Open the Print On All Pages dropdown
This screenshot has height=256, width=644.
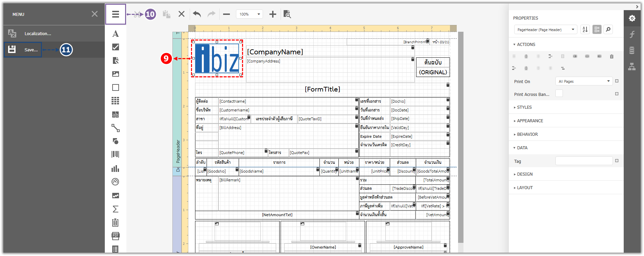point(584,81)
